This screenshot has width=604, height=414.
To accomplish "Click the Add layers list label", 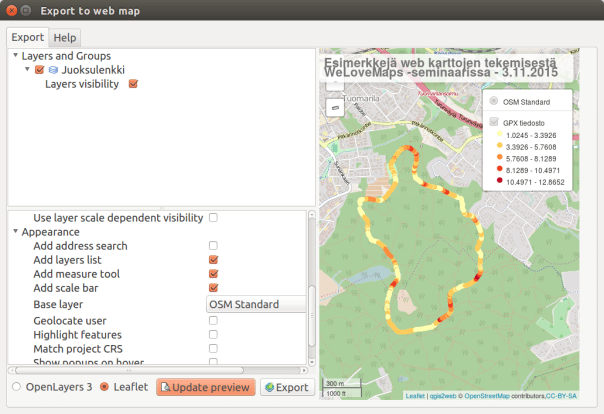I will [x=67, y=260].
